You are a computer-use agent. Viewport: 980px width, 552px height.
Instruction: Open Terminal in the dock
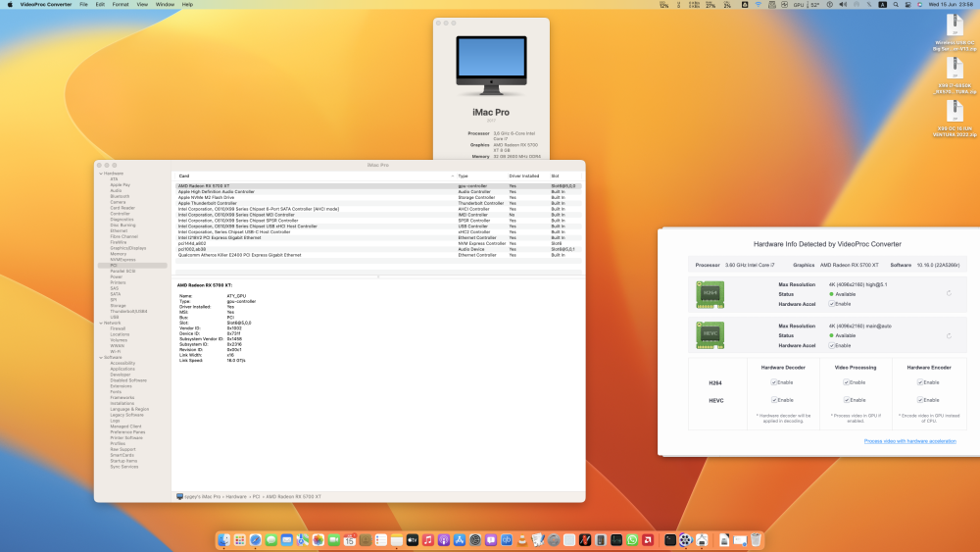pos(670,540)
